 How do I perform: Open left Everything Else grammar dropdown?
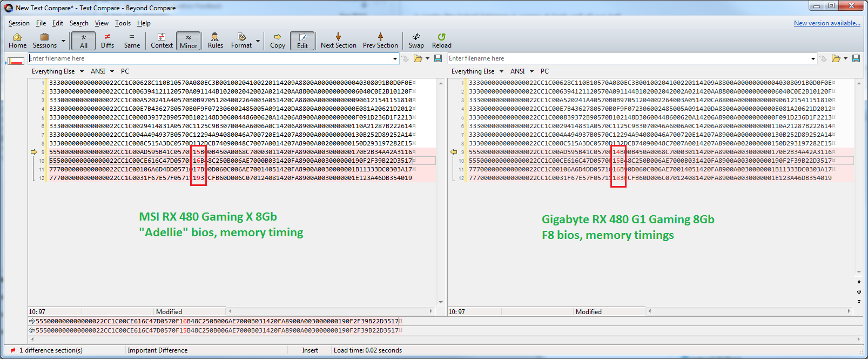click(x=57, y=71)
